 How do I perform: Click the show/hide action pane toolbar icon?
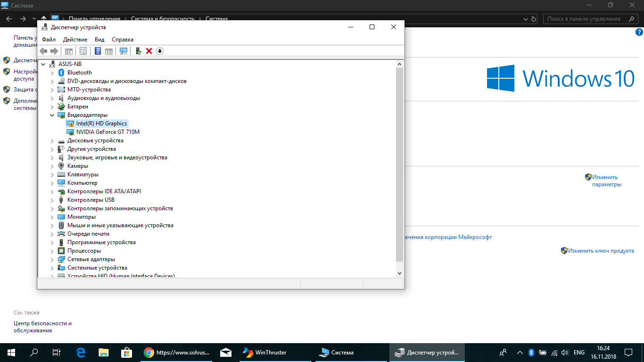point(109,51)
